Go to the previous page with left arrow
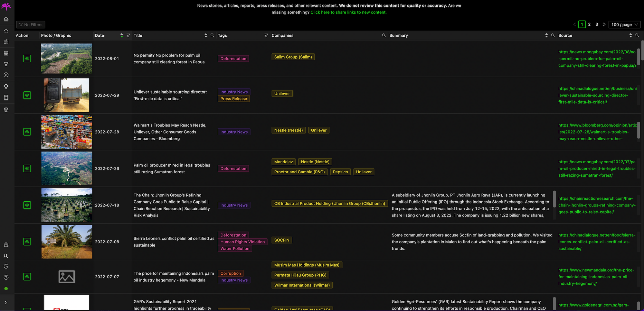Viewport: 644px width, 311px height. (574, 24)
